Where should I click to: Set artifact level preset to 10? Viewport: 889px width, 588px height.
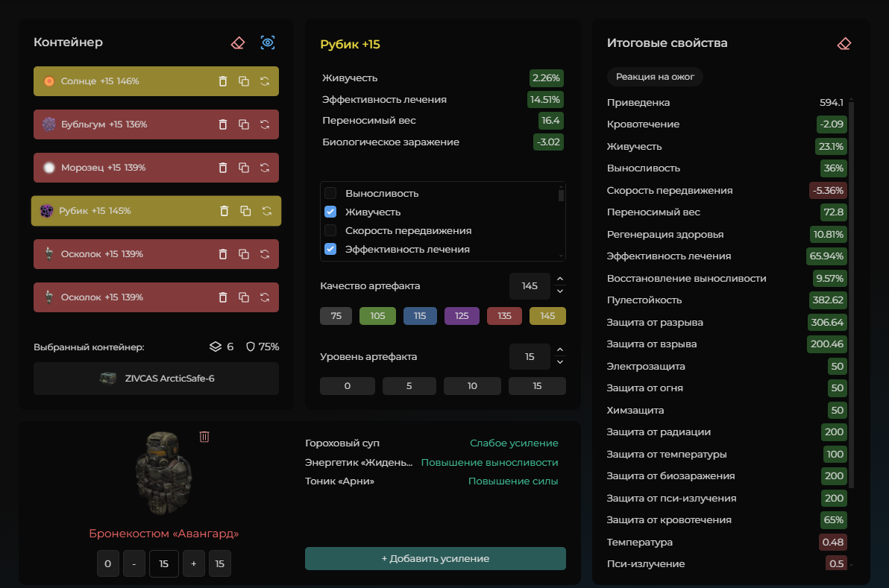pos(472,386)
